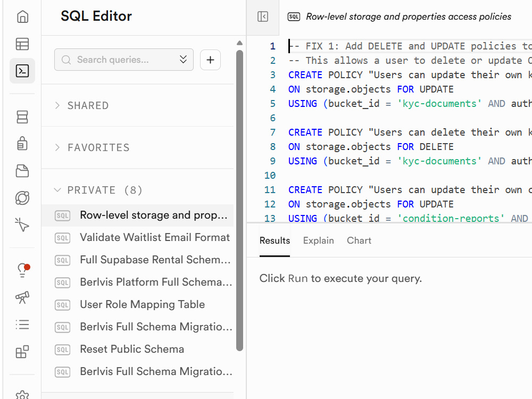Click the SQL Editor heading

tap(96, 16)
